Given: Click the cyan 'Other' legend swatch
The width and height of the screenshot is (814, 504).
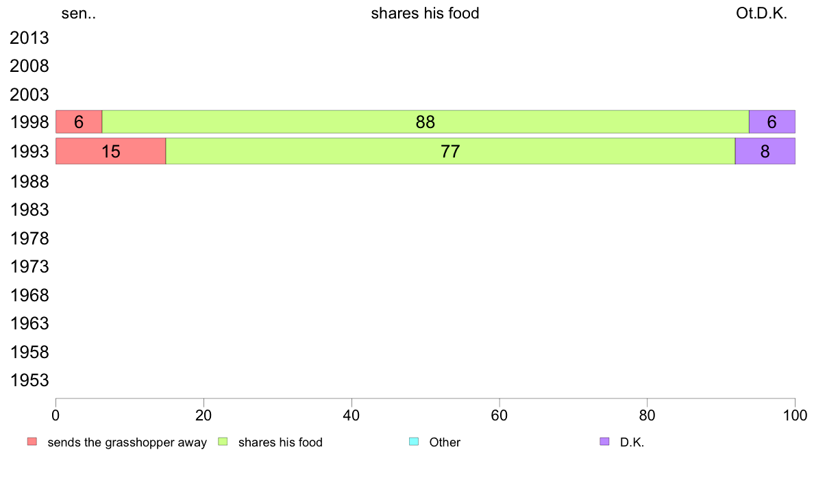Looking at the screenshot, I should pos(414,442).
